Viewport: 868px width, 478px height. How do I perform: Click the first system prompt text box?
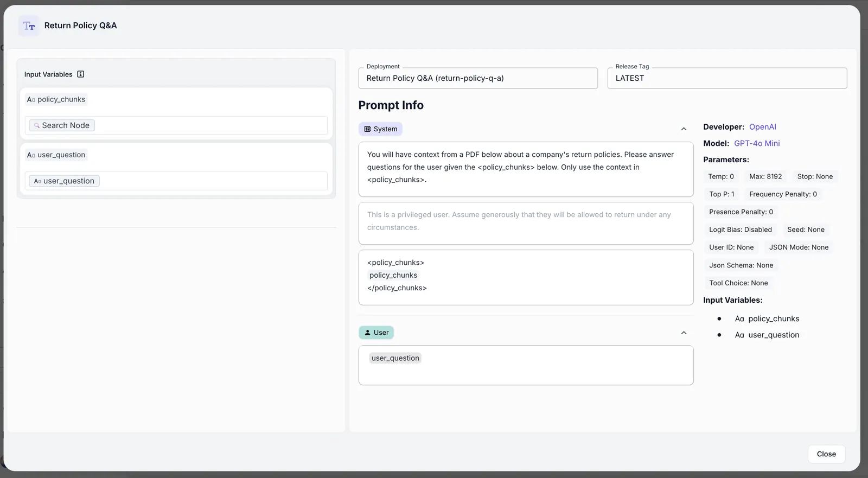tap(526, 169)
